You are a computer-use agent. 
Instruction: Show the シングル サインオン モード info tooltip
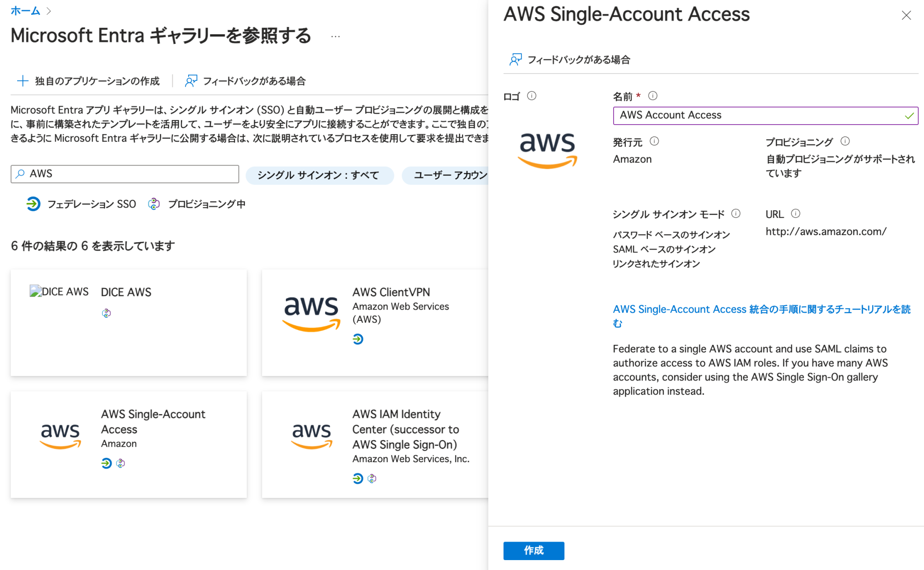coord(736,214)
